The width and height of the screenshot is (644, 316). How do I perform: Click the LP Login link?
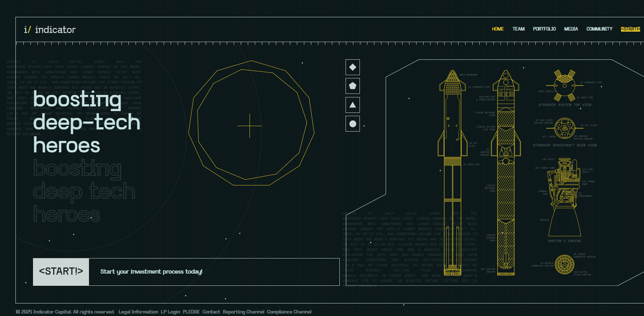pyautogui.click(x=171, y=312)
